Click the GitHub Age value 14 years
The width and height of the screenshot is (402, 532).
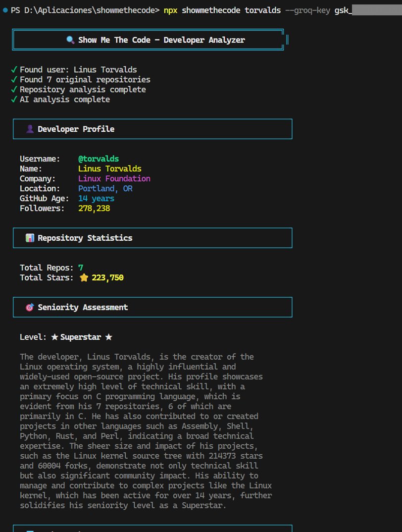(97, 199)
